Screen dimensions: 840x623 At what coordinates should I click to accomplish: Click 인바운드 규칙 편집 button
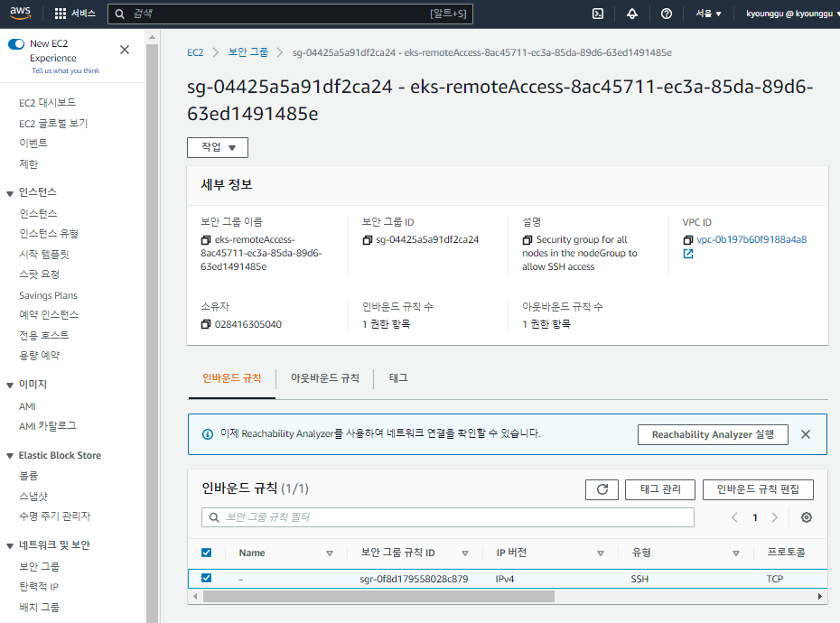coord(758,489)
